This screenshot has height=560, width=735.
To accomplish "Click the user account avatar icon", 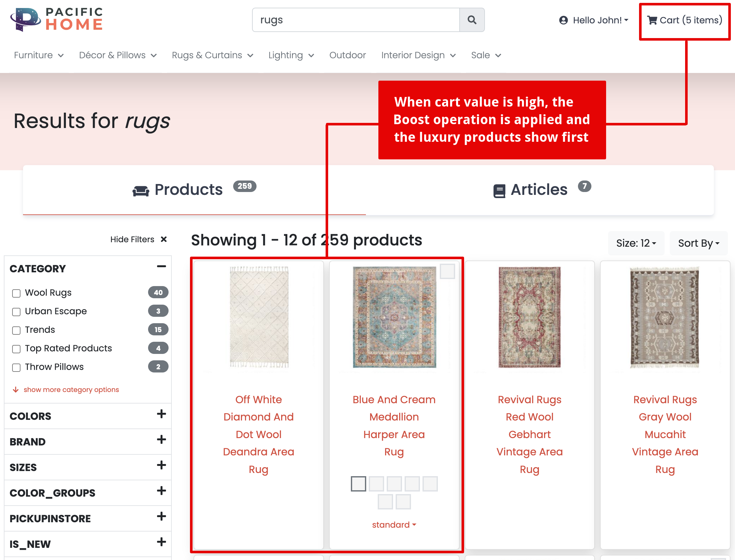I will [563, 20].
